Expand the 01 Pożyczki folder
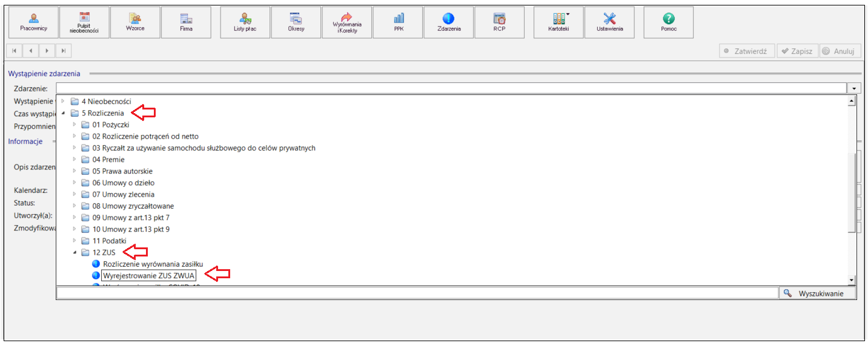 click(x=74, y=125)
